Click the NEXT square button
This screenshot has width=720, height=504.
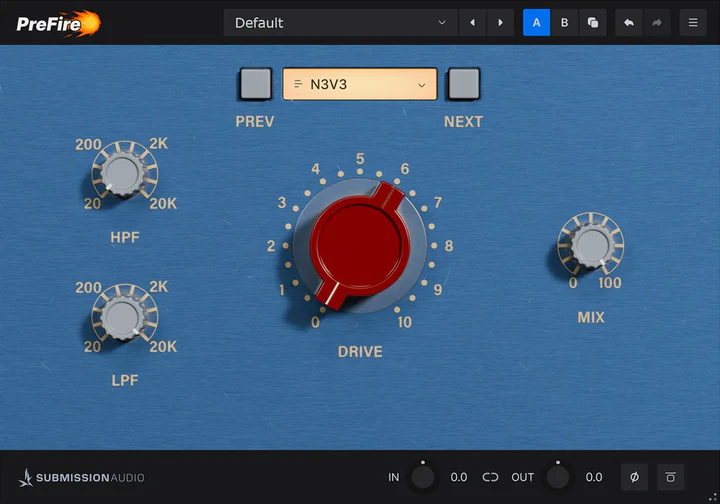[464, 84]
